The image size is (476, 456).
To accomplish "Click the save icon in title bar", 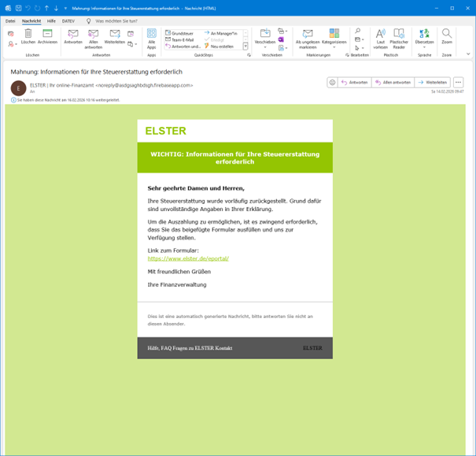I will tap(19, 8).
